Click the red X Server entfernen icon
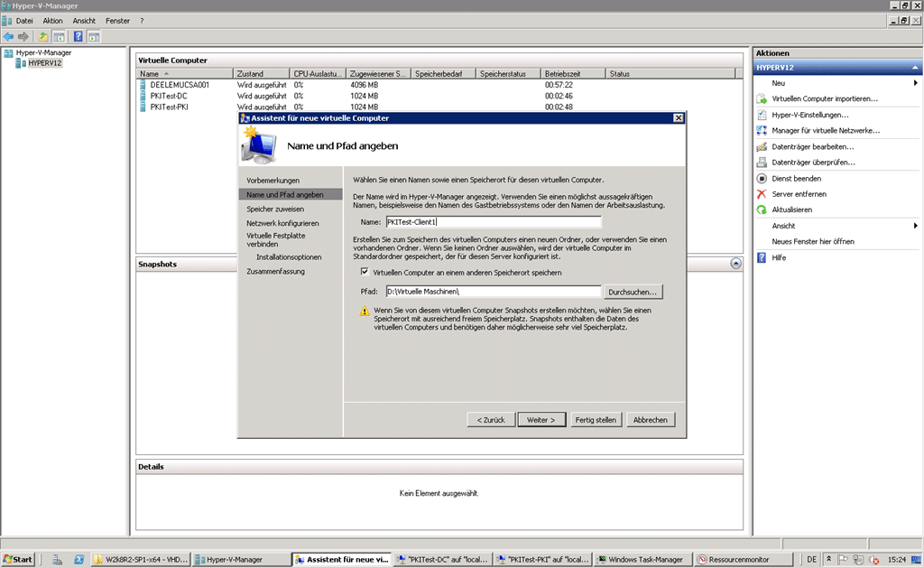 [x=762, y=194]
